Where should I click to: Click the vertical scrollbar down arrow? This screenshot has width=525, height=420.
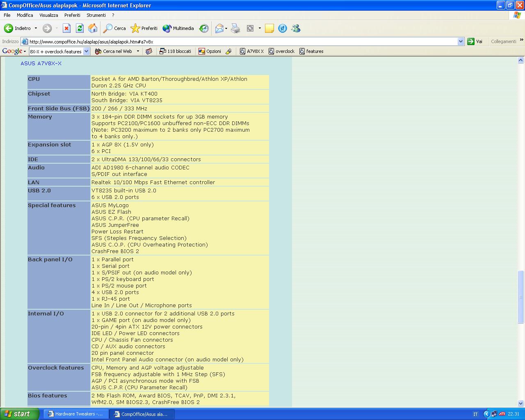click(x=521, y=403)
